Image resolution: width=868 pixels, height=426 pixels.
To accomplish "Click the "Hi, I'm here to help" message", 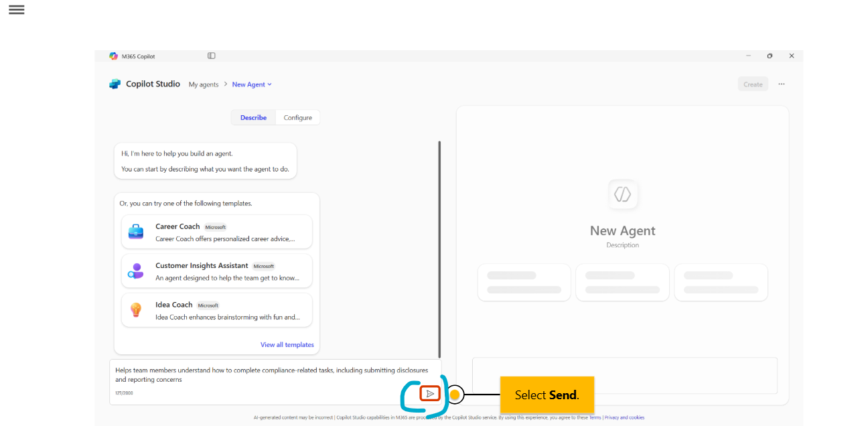I will pyautogui.click(x=205, y=161).
